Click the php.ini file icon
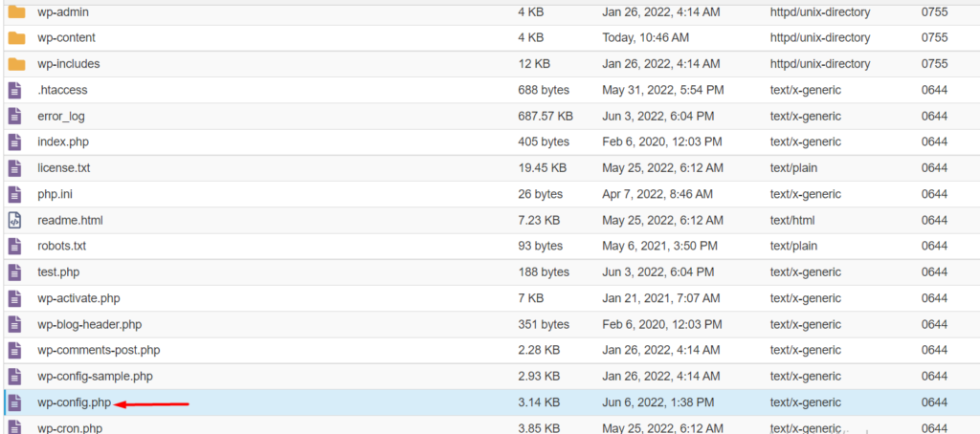Image resolution: width=980 pixels, height=434 pixels. pos(14,194)
